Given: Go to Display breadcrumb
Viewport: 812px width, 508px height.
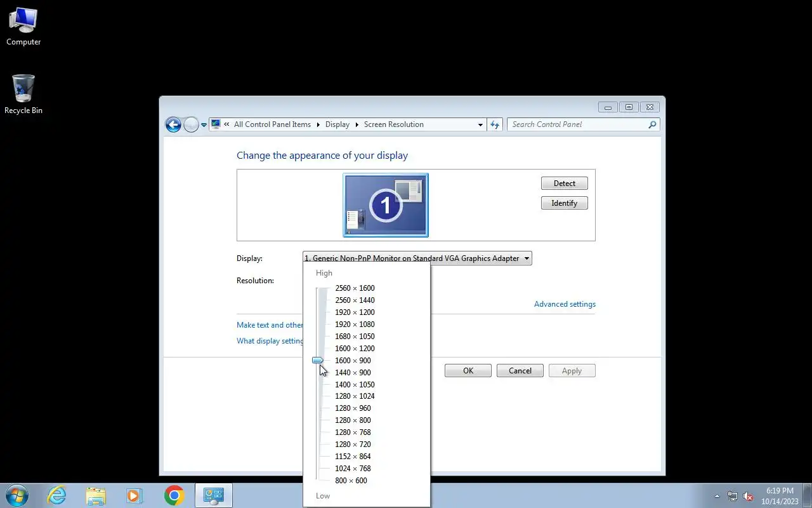Looking at the screenshot, I should click(337, 124).
